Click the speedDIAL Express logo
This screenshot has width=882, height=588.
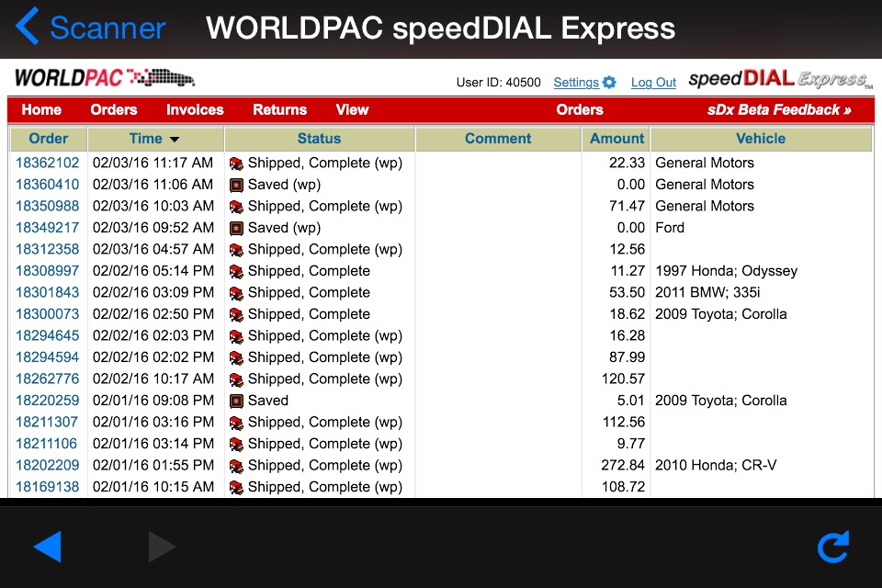click(781, 79)
